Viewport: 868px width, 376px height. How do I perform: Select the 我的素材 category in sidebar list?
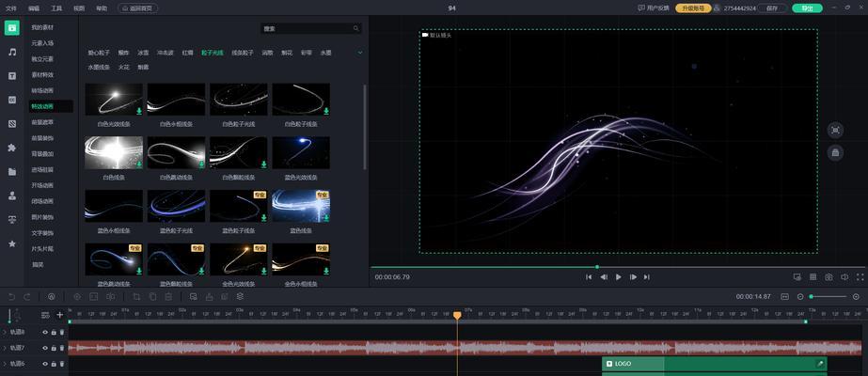[42, 27]
